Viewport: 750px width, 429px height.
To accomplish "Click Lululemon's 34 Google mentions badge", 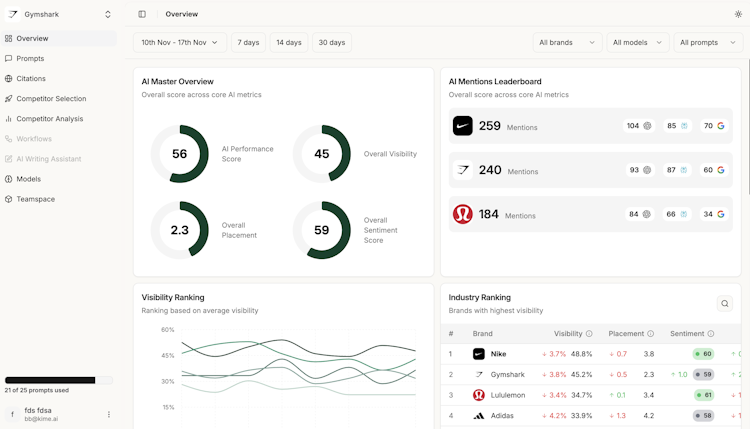I will tap(714, 214).
